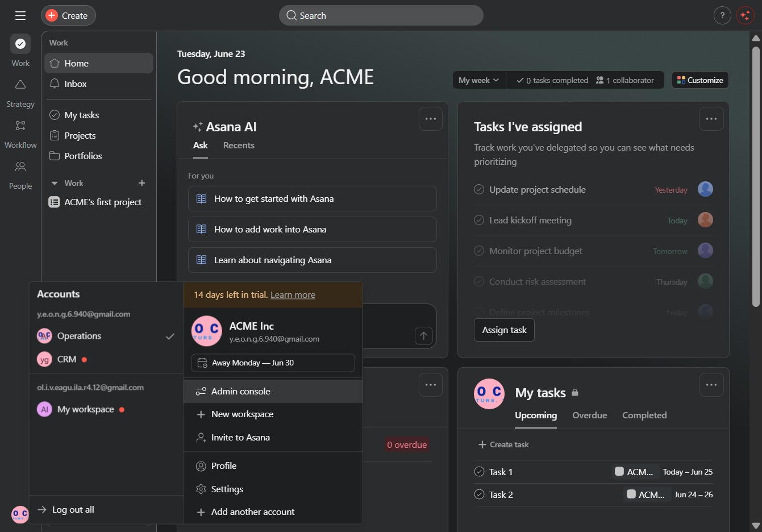Click the Jun 24 – 26 due date

(693, 494)
